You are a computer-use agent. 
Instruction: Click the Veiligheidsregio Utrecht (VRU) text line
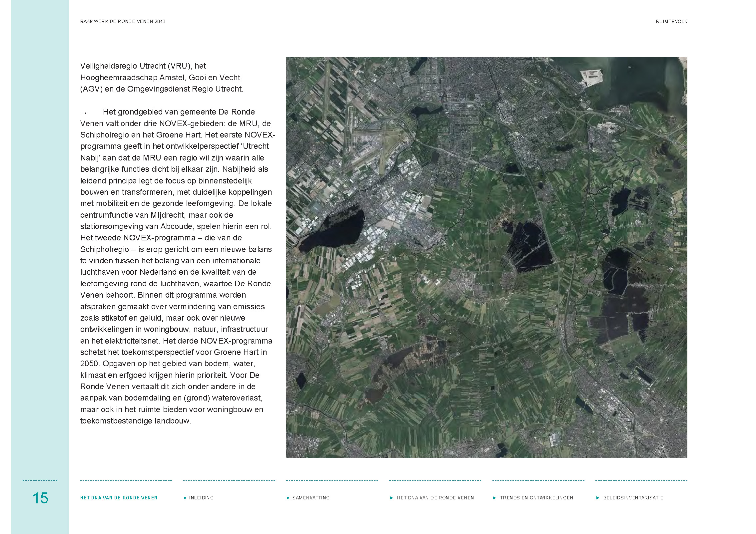pos(143,66)
